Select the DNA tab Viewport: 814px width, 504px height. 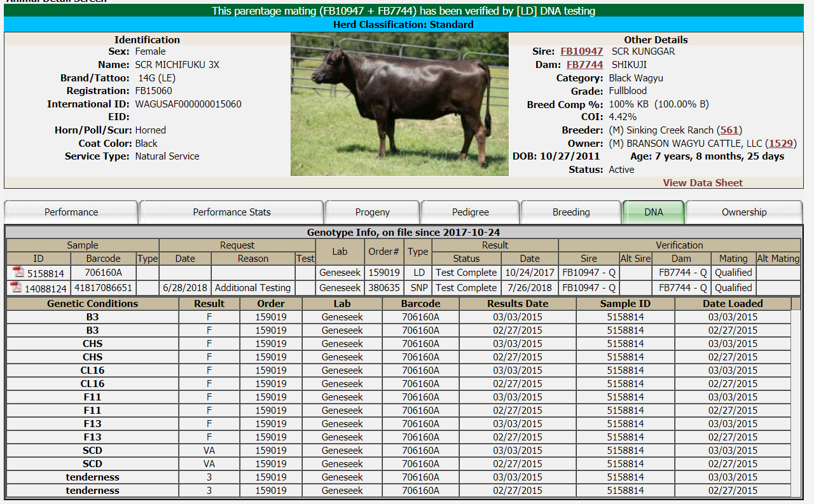[654, 212]
